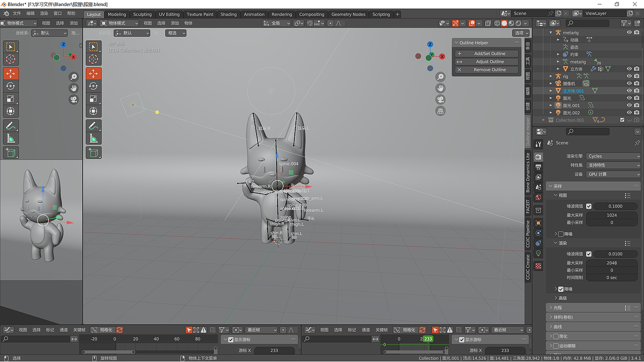The image size is (644, 362).
Task: Enable wireframe viewport shading
Action: tap(497, 23)
